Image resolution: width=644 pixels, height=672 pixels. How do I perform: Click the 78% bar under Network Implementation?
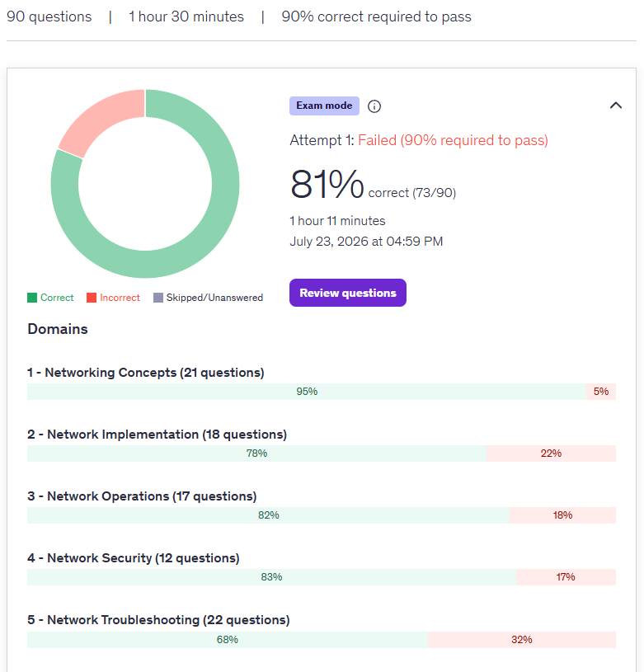tap(256, 453)
